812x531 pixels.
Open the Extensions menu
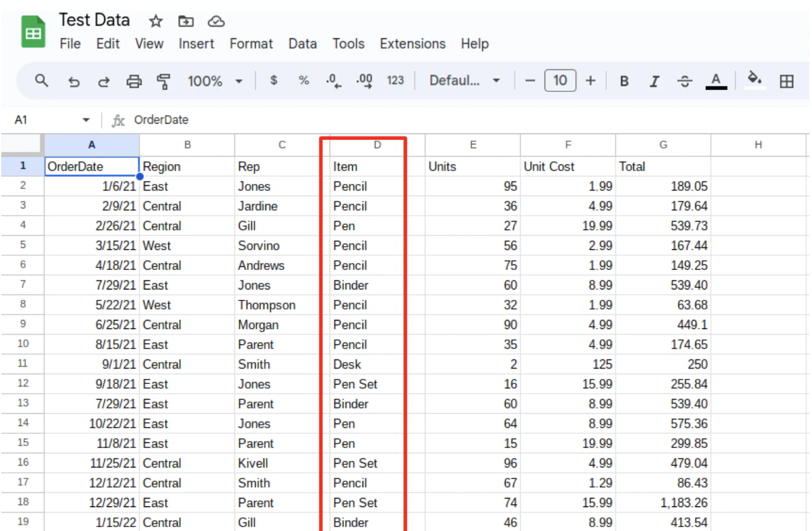[412, 44]
